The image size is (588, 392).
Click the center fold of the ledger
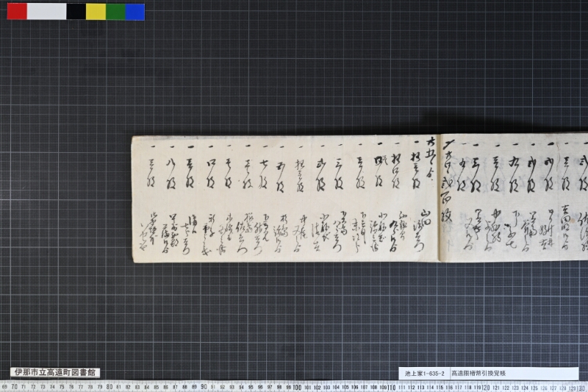tap(440, 198)
